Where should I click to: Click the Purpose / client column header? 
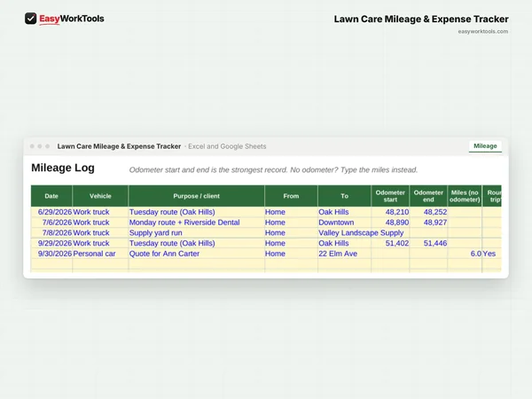[x=197, y=196]
